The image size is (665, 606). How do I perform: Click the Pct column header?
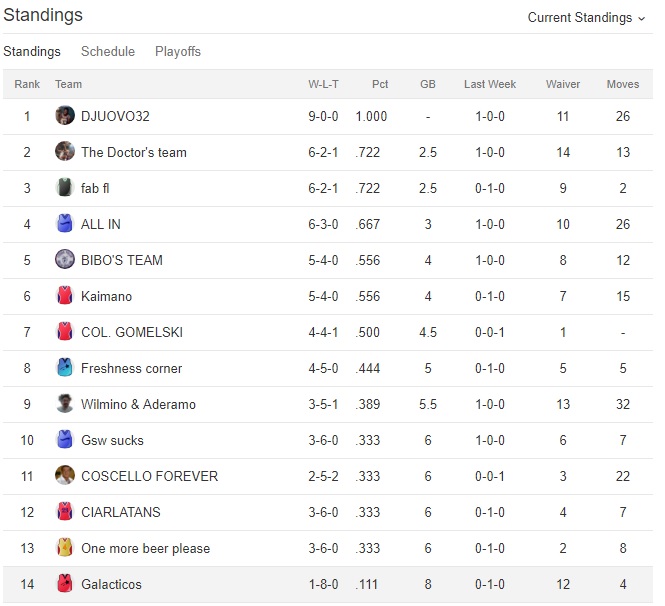(380, 84)
